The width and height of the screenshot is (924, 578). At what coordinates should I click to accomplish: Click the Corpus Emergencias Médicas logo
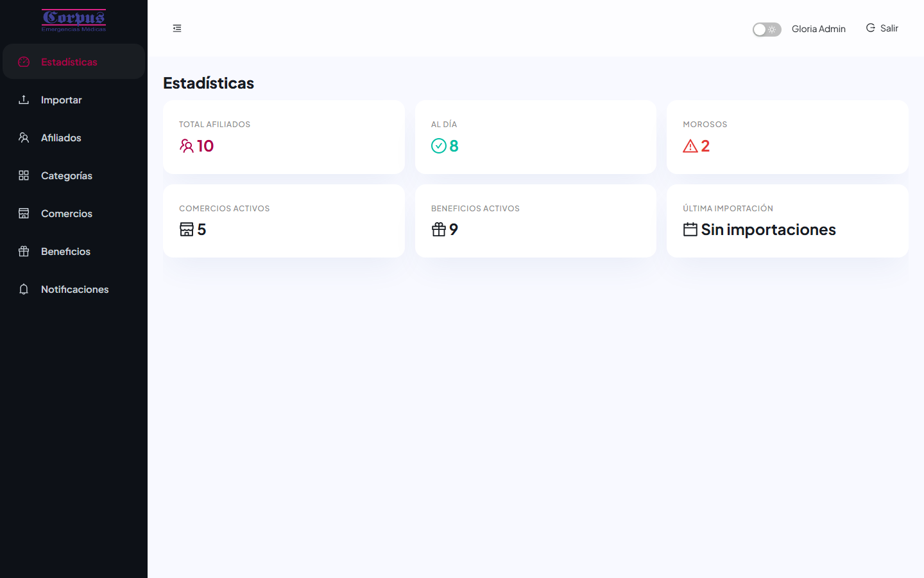(x=74, y=21)
